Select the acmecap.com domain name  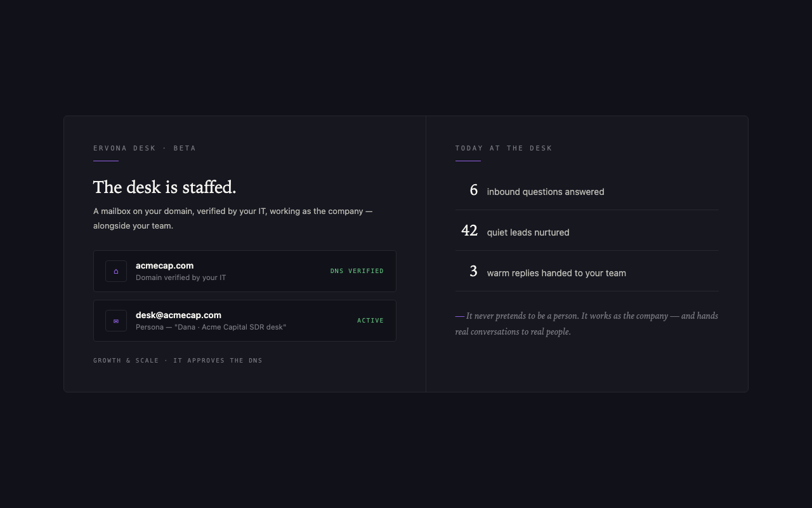(x=164, y=265)
